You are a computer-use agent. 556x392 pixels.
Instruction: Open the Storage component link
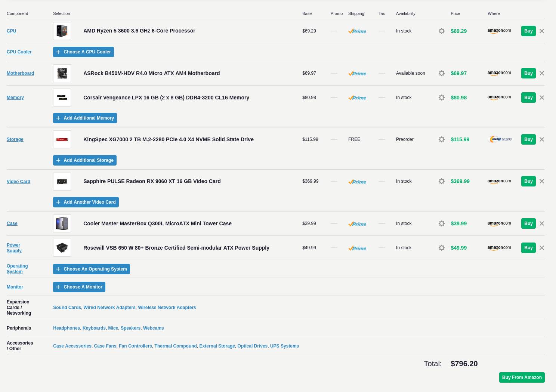pyautogui.click(x=15, y=139)
